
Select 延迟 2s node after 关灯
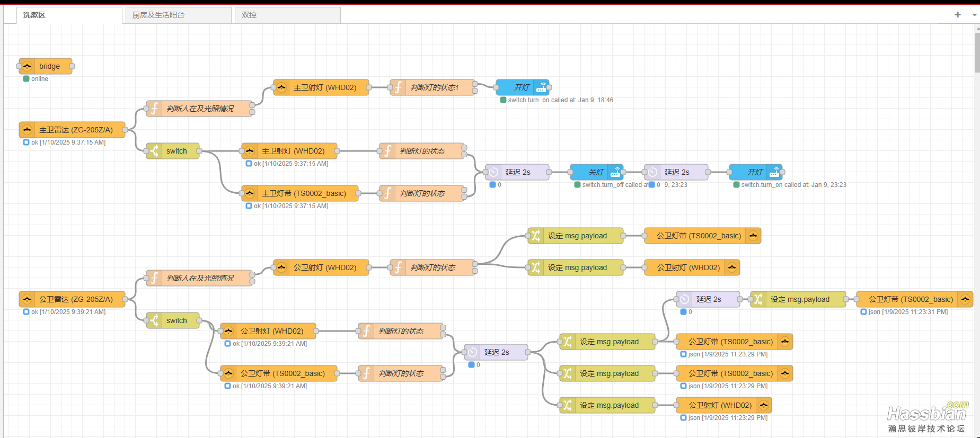pos(676,172)
